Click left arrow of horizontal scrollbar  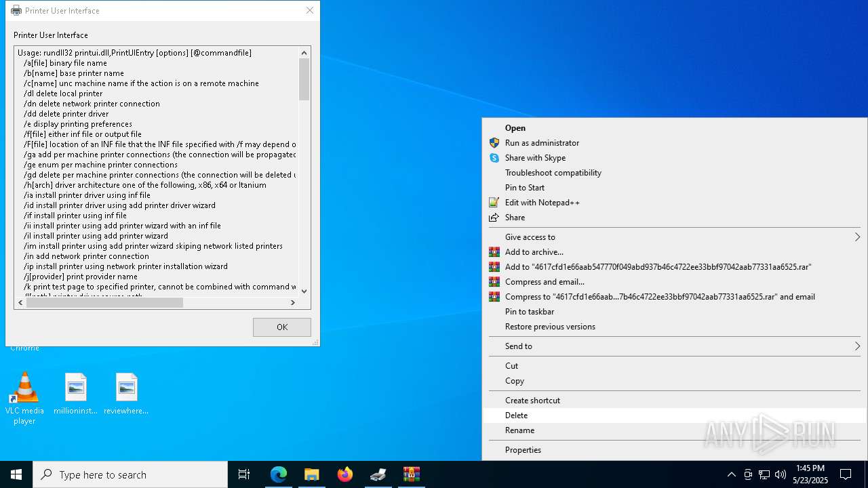coord(20,302)
